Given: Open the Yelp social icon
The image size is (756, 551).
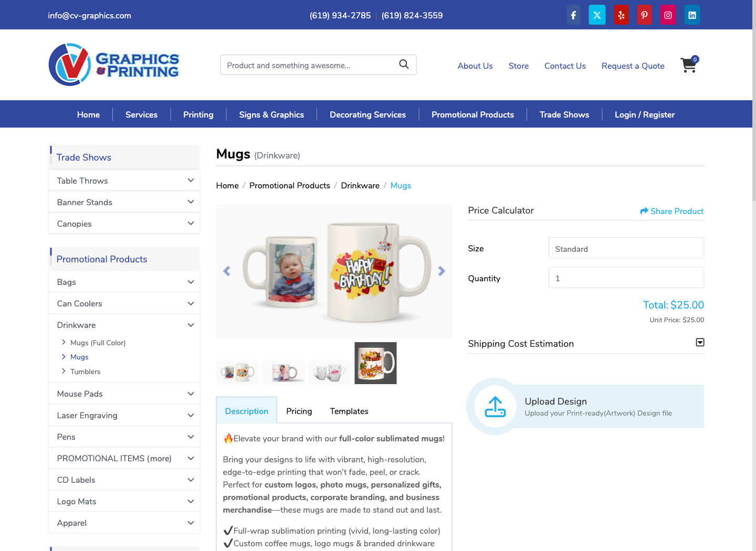Looking at the screenshot, I should (621, 15).
